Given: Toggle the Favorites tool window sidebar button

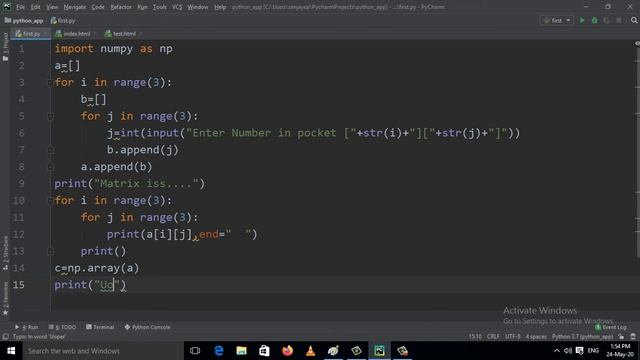Looking at the screenshot, I should [x=5, y=298].
